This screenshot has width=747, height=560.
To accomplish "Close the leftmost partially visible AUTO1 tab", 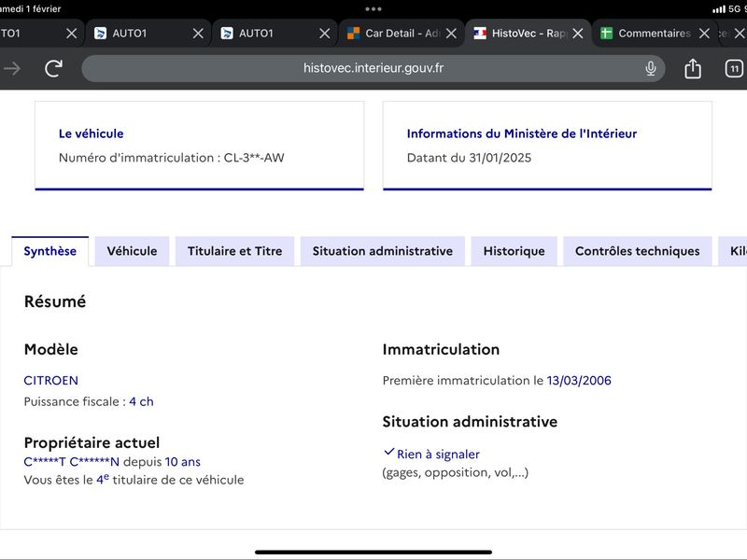I will pos(72,34).
